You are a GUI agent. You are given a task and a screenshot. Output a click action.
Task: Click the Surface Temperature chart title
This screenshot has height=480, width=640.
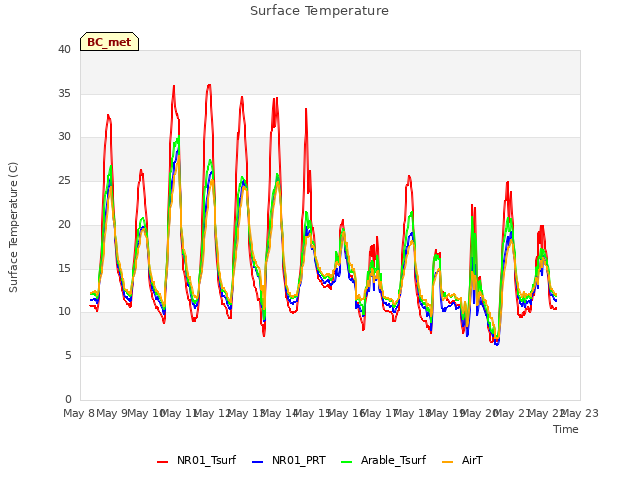(x=320, y=11)
